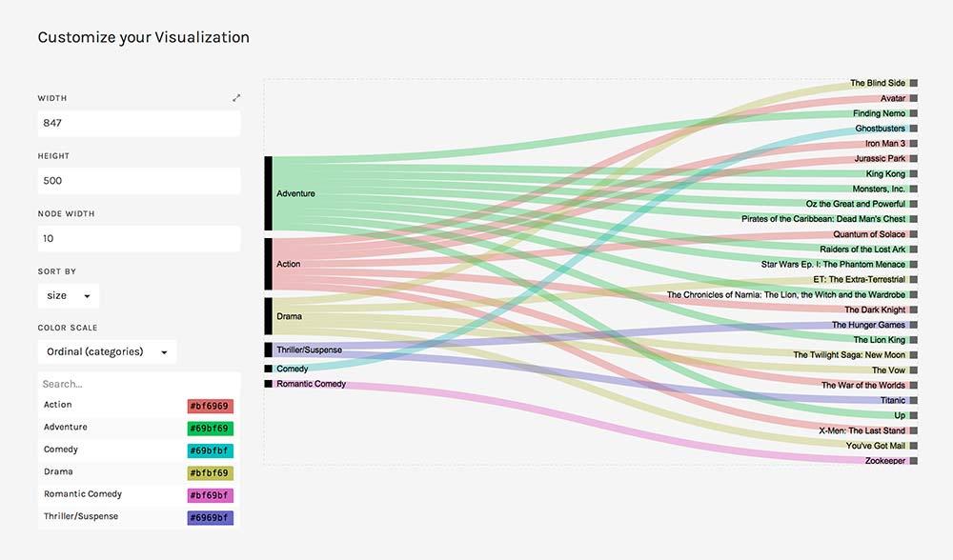Click the Action color swatch #bf6969

210,406
